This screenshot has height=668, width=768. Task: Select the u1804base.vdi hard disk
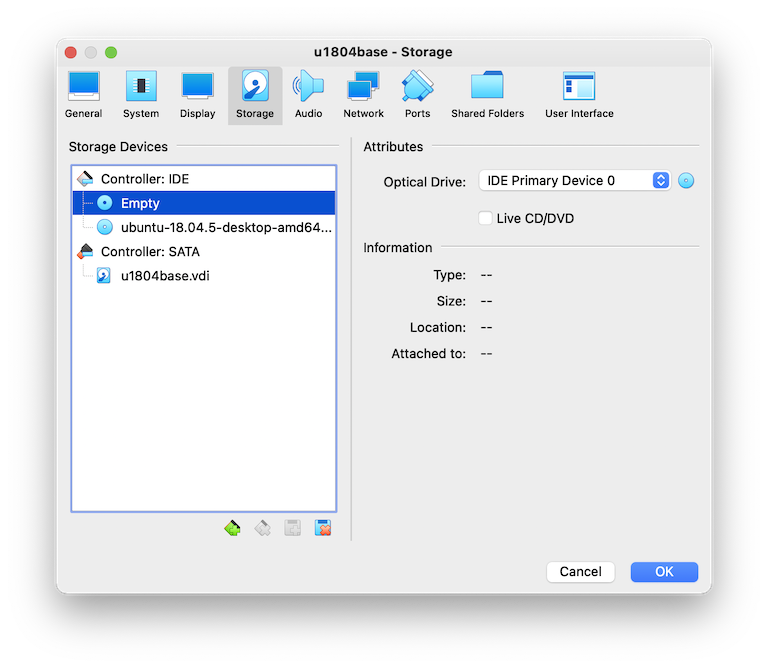point(204,276)
